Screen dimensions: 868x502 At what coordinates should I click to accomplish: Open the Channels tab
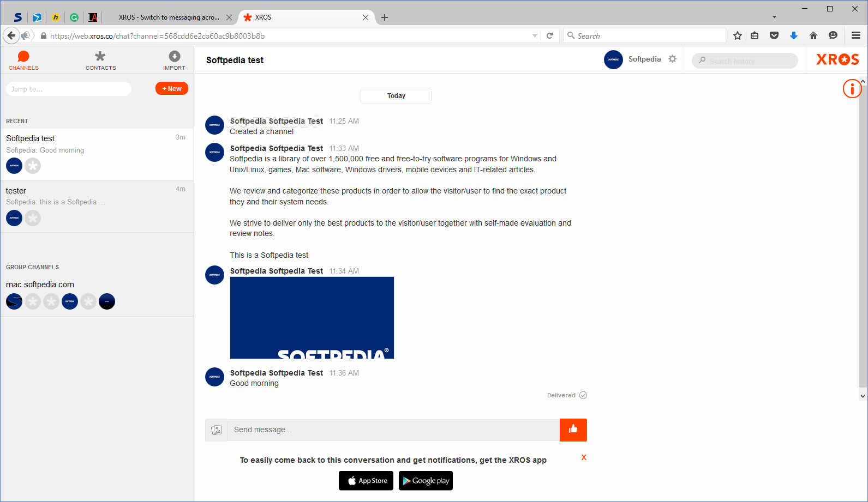(23, 61)
